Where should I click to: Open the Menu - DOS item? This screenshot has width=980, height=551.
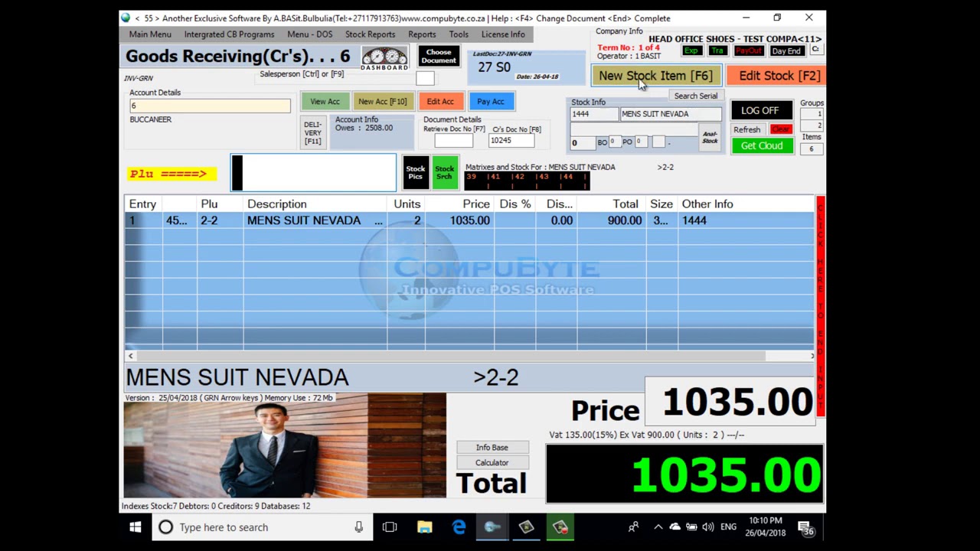[x=309, y=34]
